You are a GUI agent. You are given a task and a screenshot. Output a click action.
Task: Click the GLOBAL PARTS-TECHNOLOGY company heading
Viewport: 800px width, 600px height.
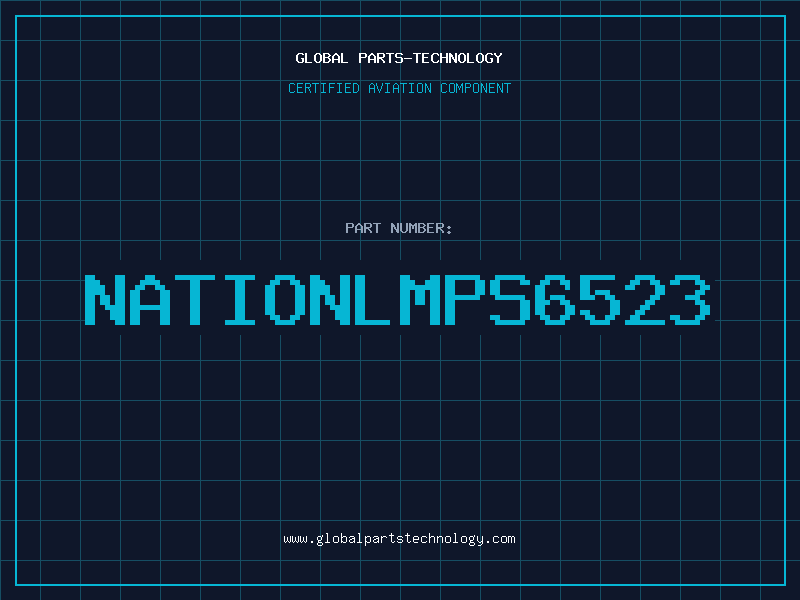click(x=399, y=58)
